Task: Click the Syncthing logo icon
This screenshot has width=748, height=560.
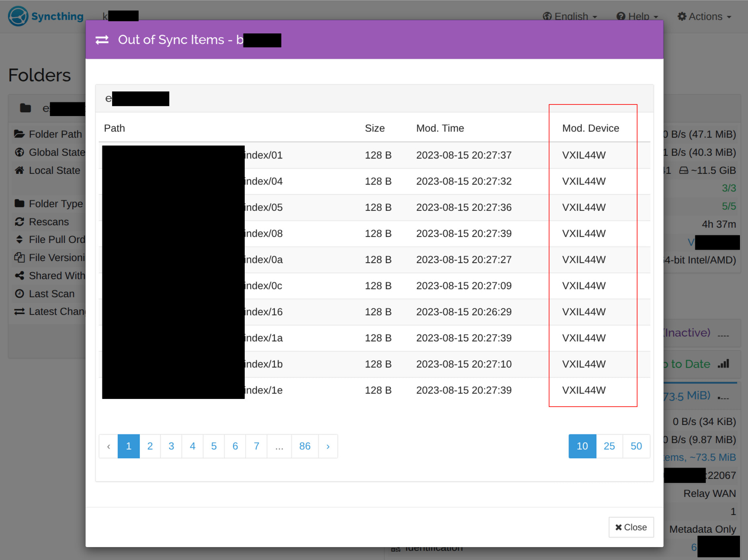Action: click(18, 16)
